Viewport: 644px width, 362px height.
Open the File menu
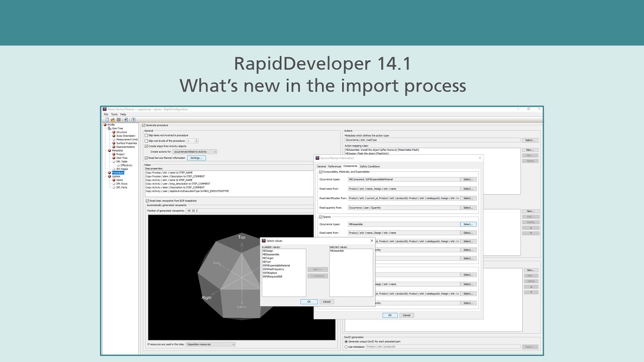point(106,114)
